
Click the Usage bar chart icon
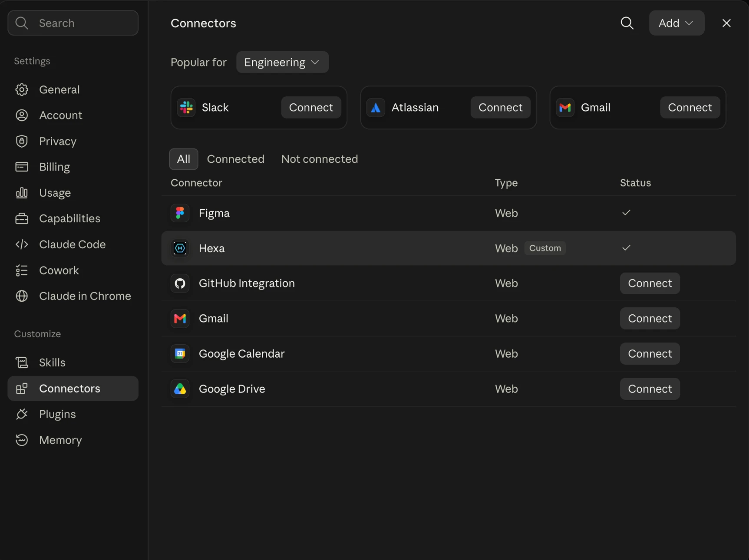[22, 193]
